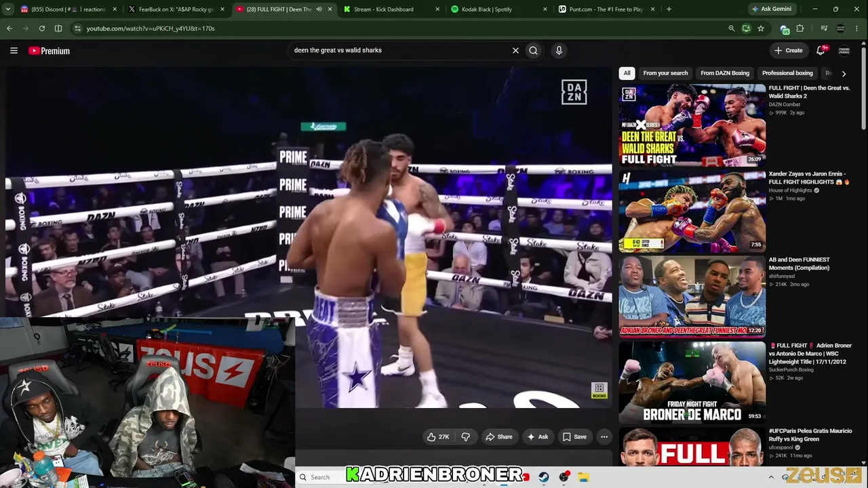Open the 59:53 Broner De Marco thumbnail
Screen dimensions: 868x488
(x=692, y=382)
